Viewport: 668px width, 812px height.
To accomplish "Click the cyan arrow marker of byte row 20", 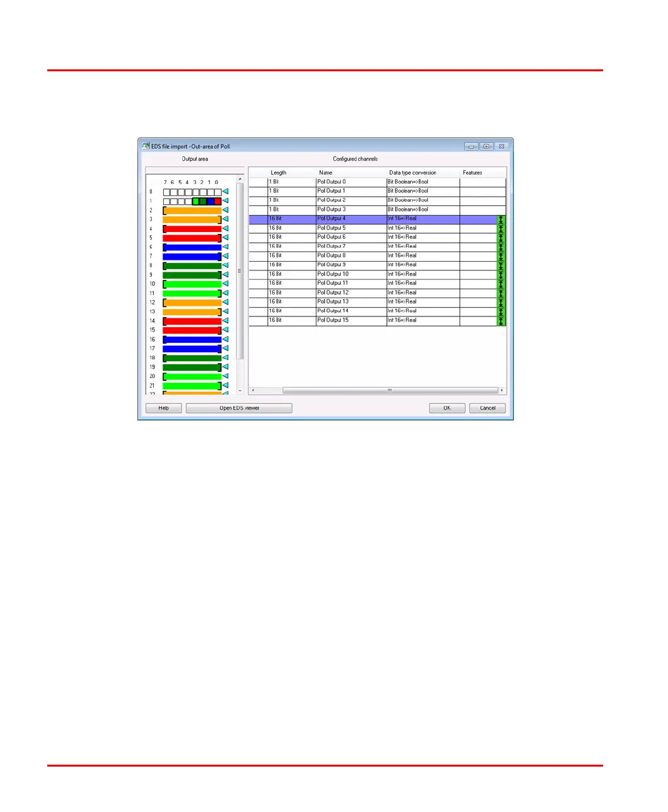I will click(226, 376).
